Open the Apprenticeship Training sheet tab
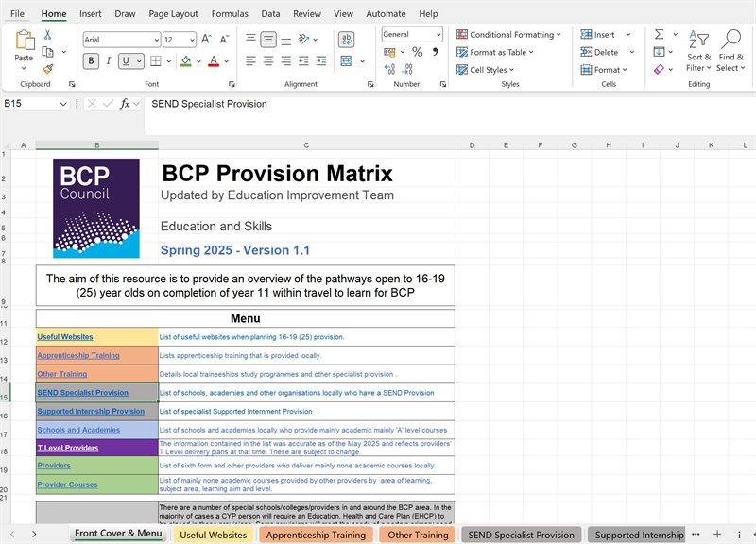The image size is (756, 544). click(x=316, y=535)
